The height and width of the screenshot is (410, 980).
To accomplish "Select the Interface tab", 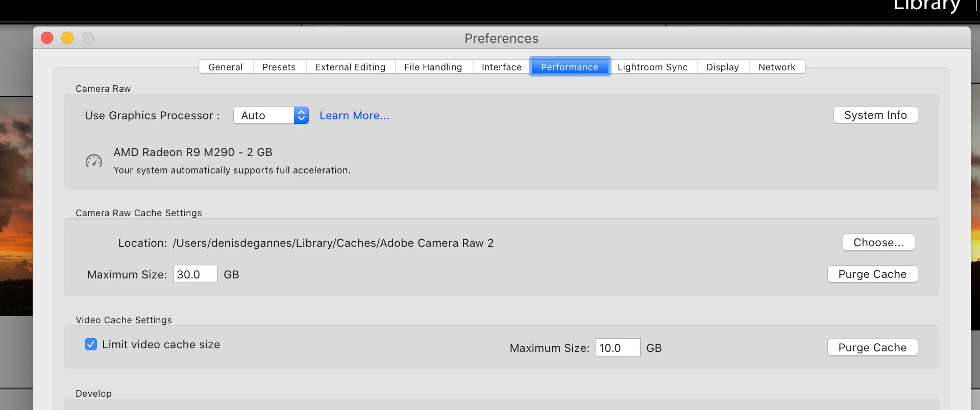I will click(x=502, y=67).
